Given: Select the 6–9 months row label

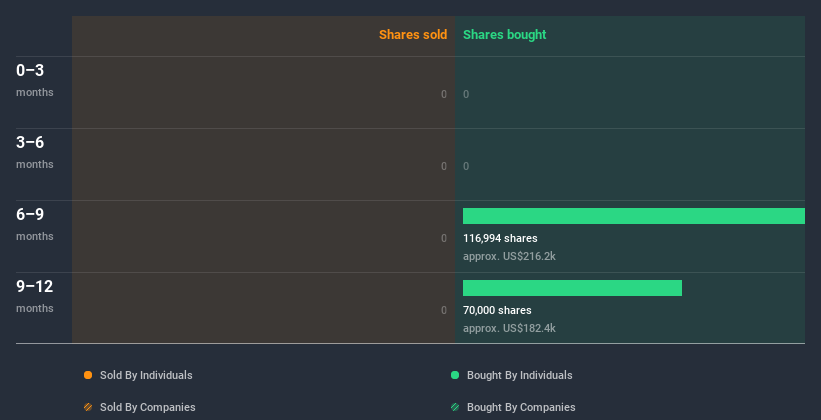Looking at the screenshot, I should [x=35, y=224].
